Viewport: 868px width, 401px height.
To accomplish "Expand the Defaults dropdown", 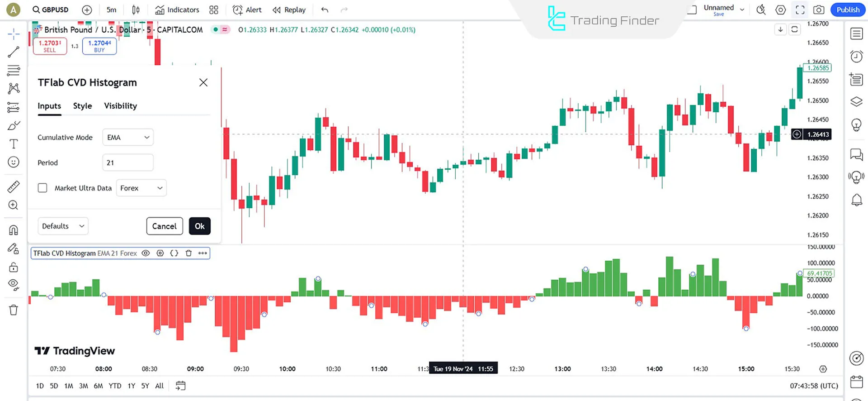I will 63,226.
